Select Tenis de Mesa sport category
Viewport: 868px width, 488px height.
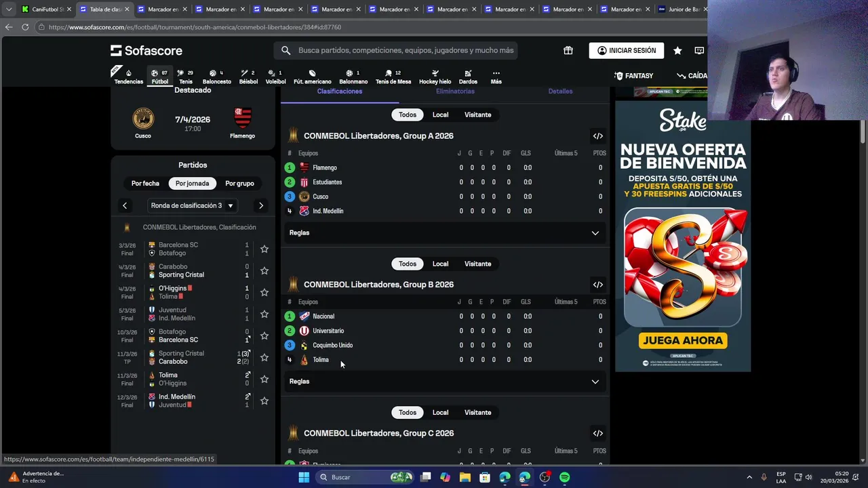pos(393,77)
